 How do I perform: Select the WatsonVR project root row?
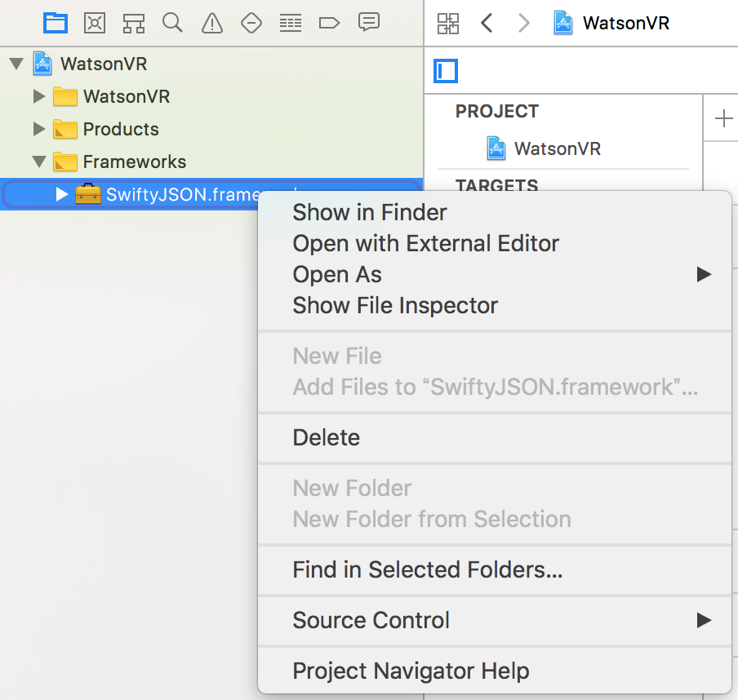(x=211, y=64)
